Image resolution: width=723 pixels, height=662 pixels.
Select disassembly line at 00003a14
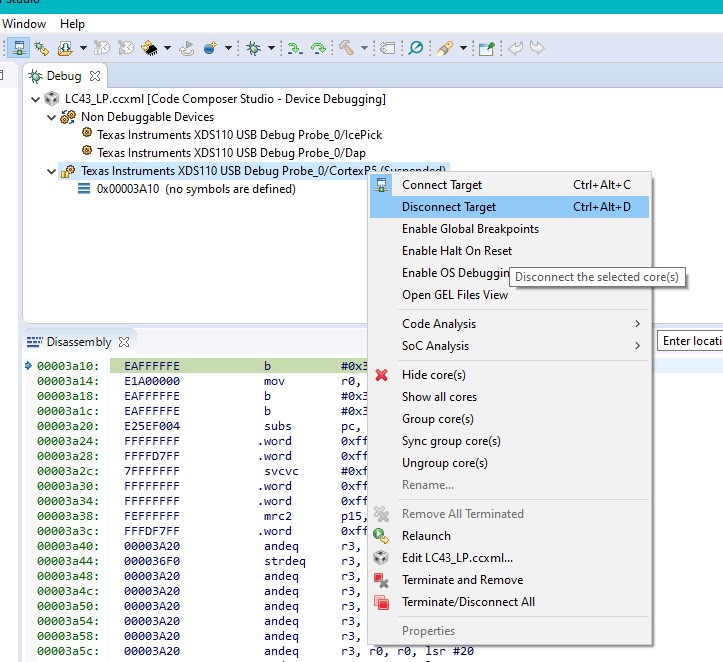click(196, 381)
